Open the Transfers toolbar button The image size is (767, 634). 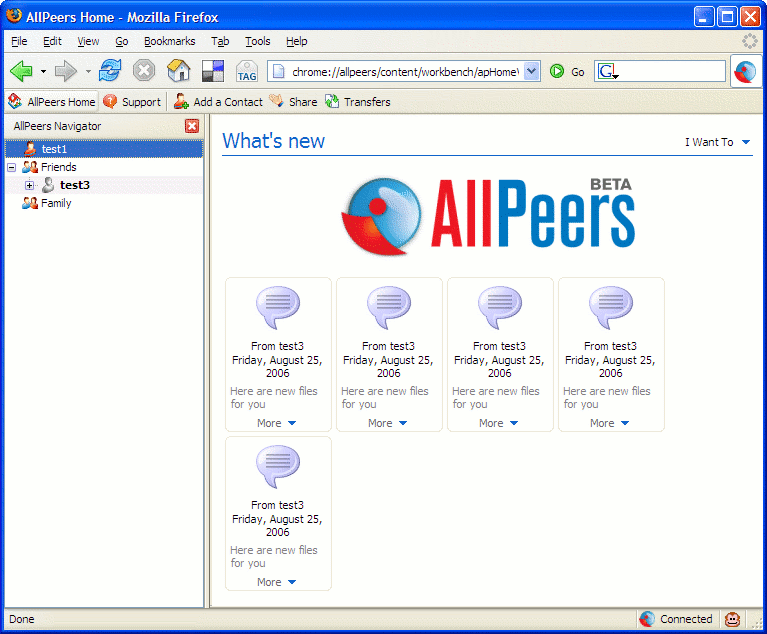(358, 102)
